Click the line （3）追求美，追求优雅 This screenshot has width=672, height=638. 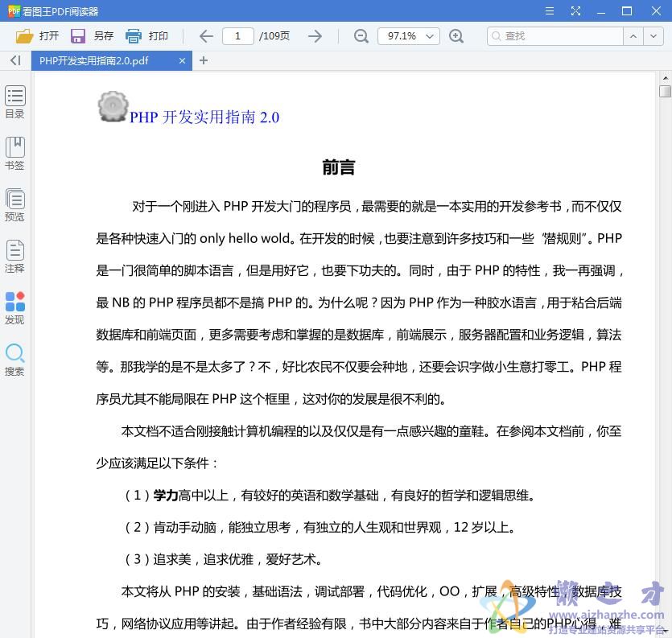223,559
